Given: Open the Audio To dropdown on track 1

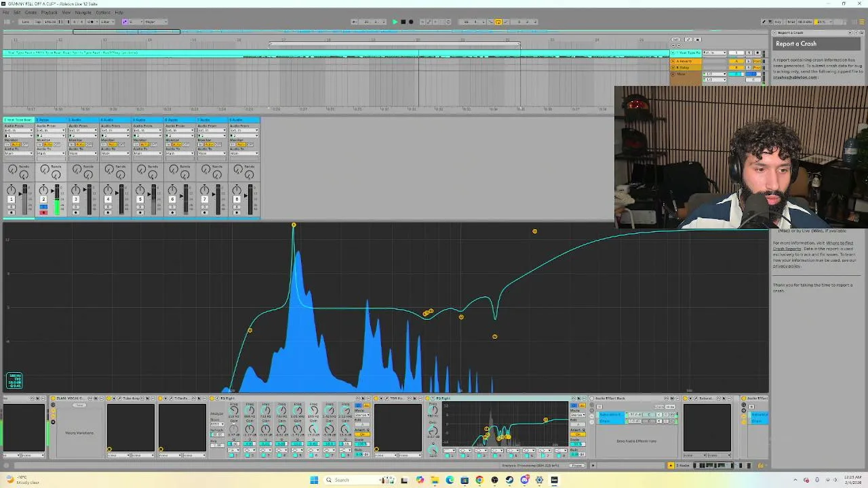Looking at the screenshot, I should click(19, 153).
